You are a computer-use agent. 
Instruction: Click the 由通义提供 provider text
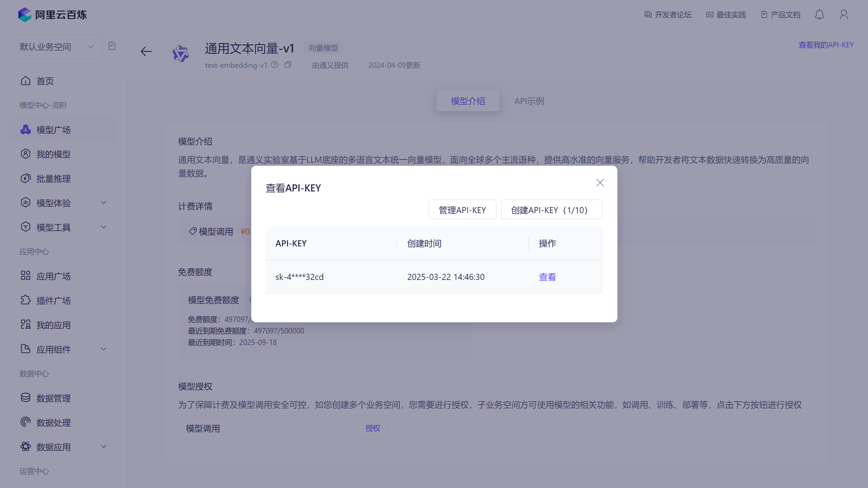tap(330, 65)
